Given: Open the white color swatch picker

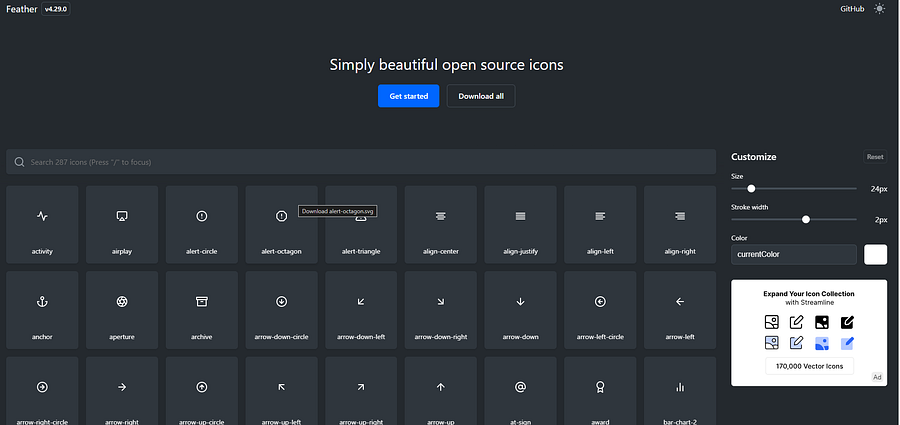Looking at the screenshot, I should pyautogui.click(x=876, y=254).
